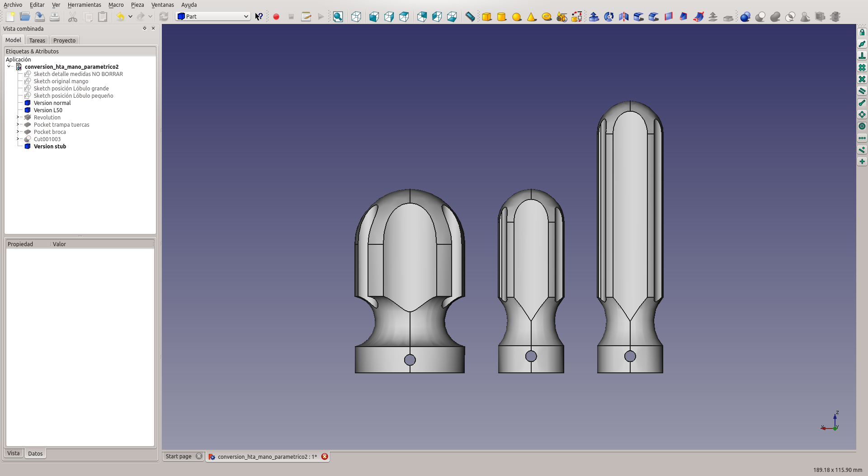The height and width of the screenshot is (476, 868).
Task: Open the shape builder tool
Action: coord(576,17)
